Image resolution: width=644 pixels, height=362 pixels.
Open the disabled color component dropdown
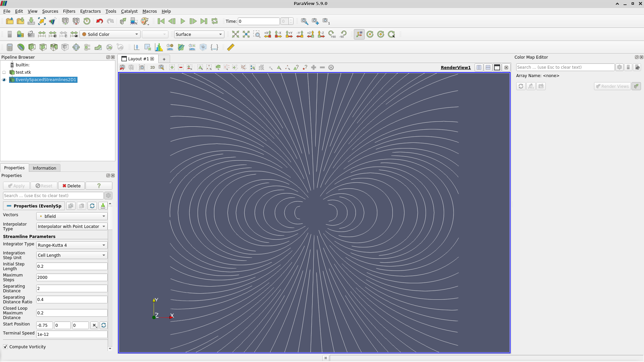click(155, 34)
